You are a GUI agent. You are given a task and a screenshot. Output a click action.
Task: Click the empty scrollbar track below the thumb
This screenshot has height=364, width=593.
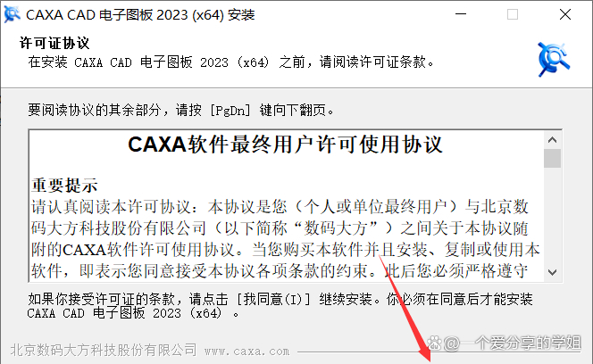pos(552,215)
